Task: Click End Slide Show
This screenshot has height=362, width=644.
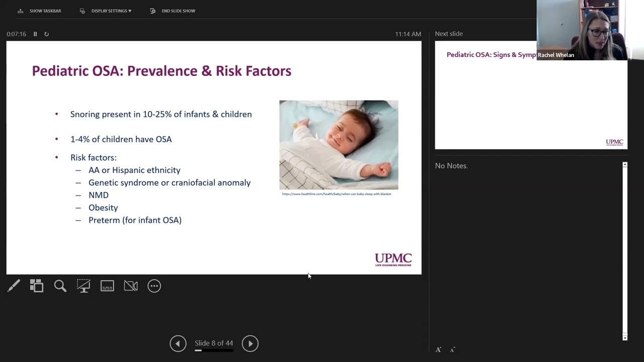Action: pyautogui.click(x=173, y=11)
